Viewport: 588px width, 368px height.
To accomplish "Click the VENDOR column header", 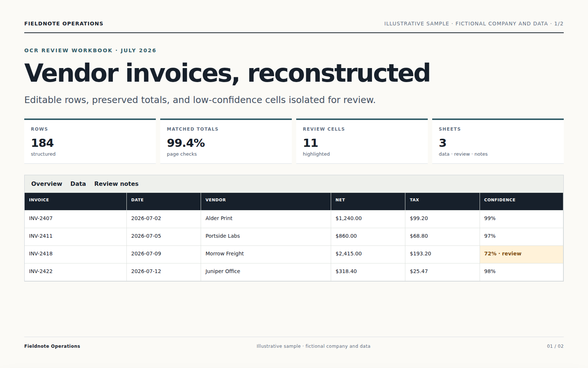I will 266,201.
